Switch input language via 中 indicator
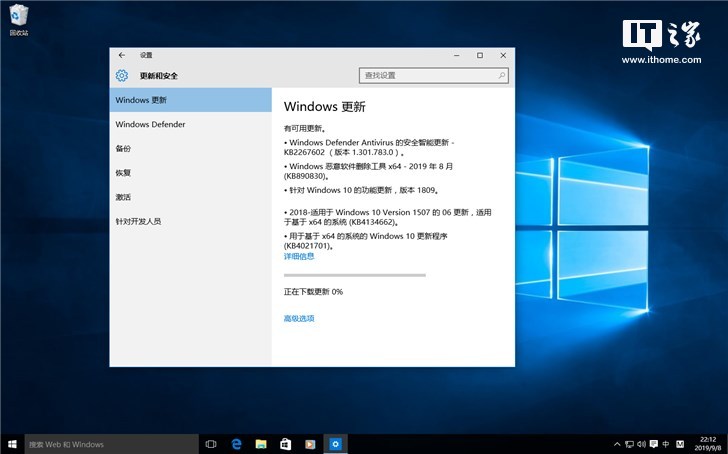Viewport: 728px width, 454px height. (x=666, y=444)
